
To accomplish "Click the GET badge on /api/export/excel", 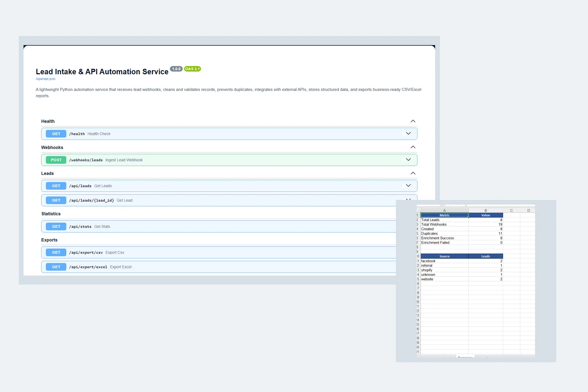I will pyautogui.click(x=56, y=267).
